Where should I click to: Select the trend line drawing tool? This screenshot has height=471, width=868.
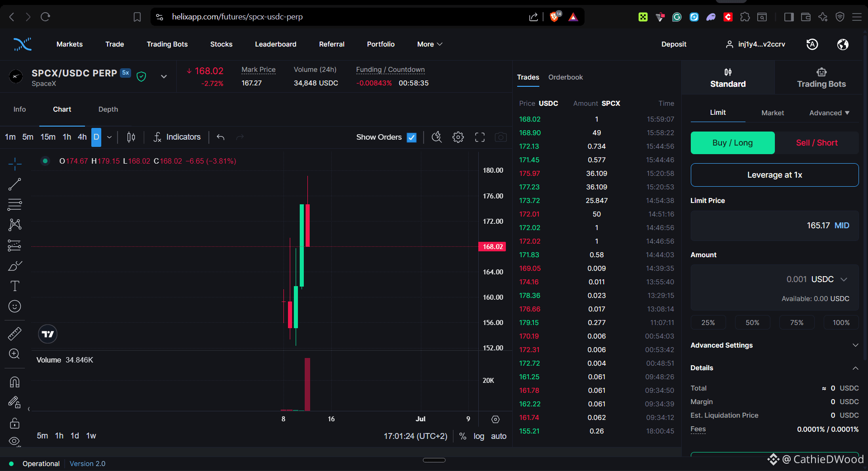(14, 184)
